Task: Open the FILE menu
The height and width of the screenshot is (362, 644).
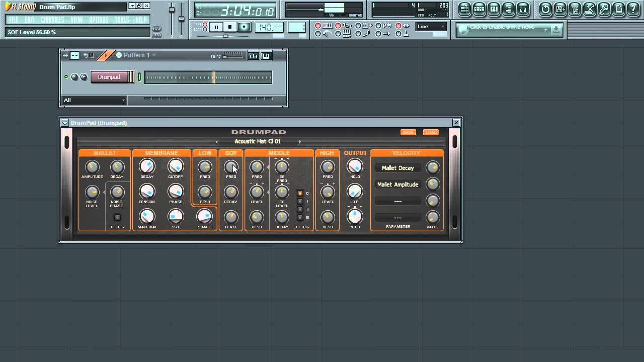Action: (x=14, y=20)
